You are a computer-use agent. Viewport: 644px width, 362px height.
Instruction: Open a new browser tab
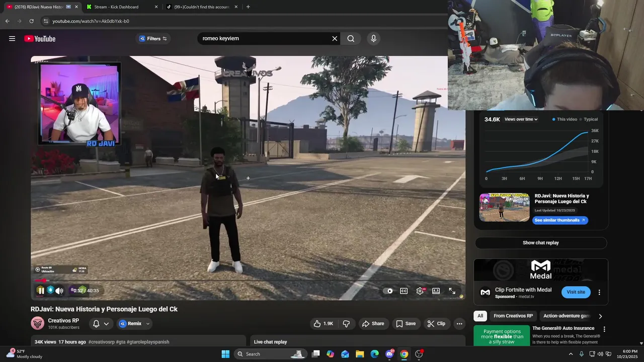click(x=248, y=7)
